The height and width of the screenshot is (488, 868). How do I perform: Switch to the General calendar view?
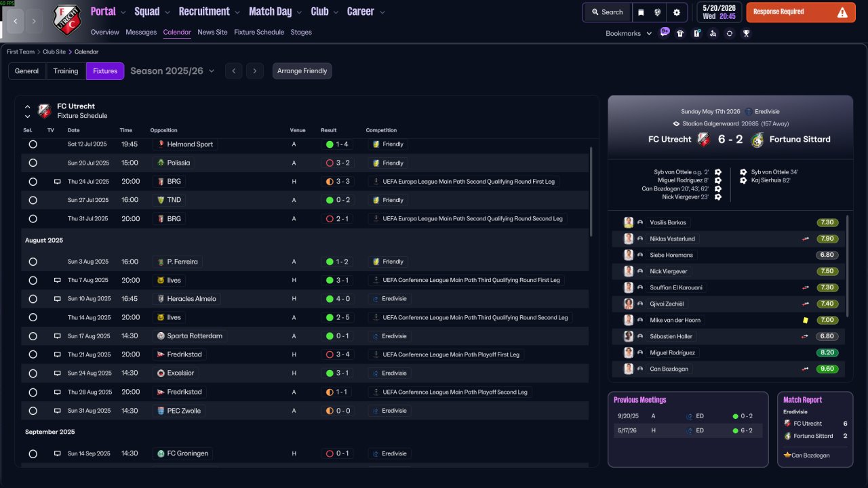27,71
